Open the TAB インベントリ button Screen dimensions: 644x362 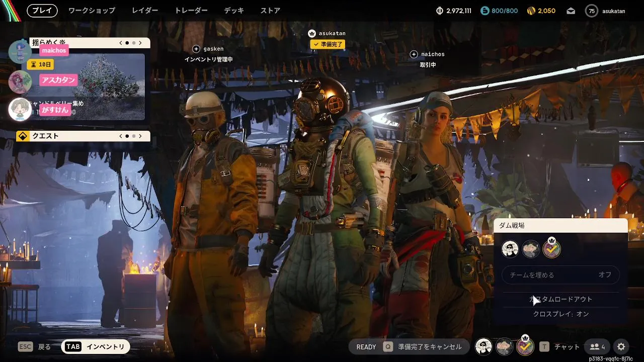click(96, 346)
